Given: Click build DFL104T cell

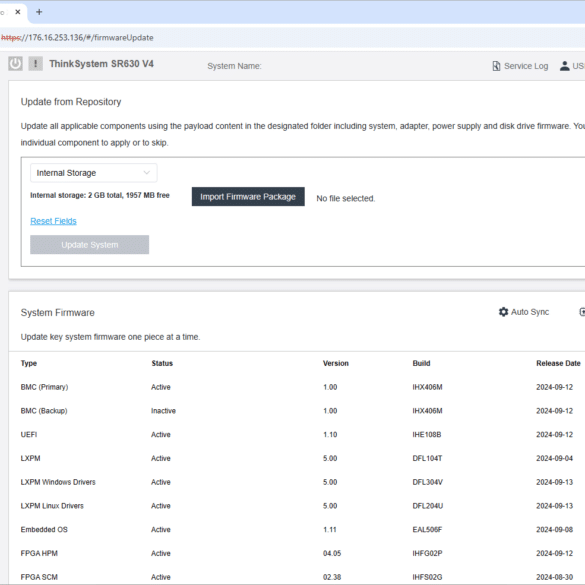Looking at the screenshot, I should click(427, 458).
